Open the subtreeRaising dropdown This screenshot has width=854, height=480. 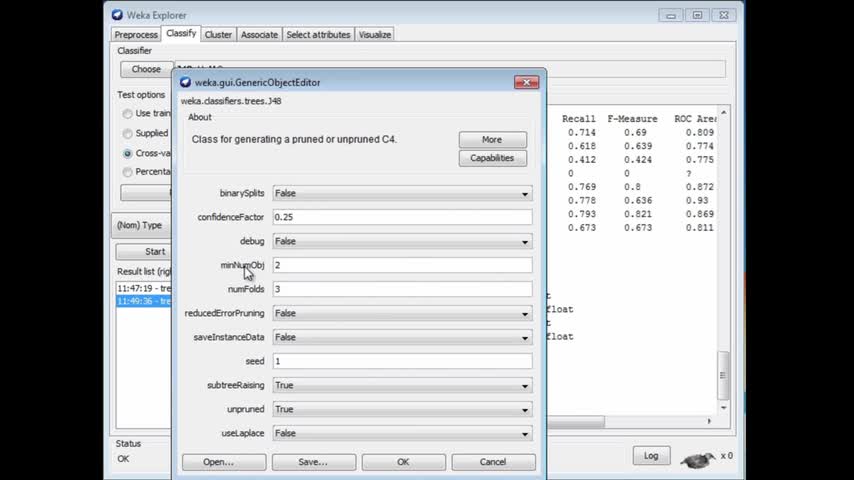pos(402,385)
